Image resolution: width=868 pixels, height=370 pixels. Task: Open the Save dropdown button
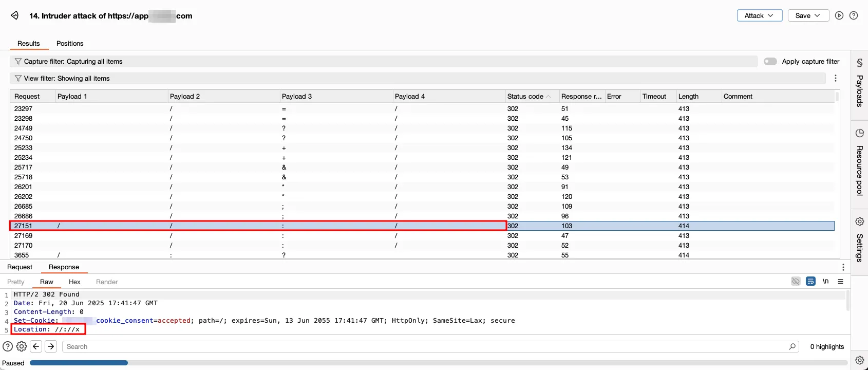pos(808,15)
